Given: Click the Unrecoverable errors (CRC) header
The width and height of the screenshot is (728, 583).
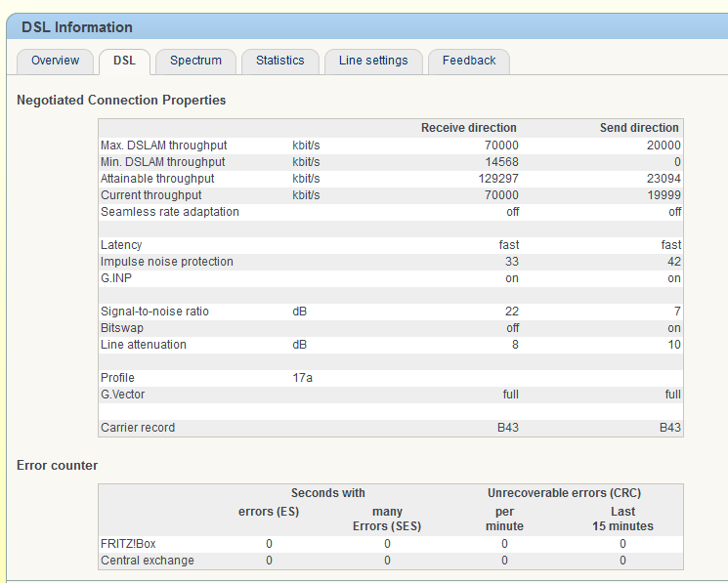Looking at the screenshot, I should (x=564, y=493).
